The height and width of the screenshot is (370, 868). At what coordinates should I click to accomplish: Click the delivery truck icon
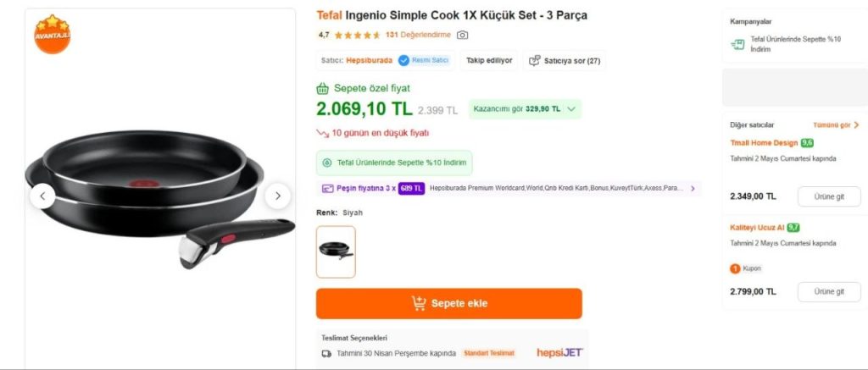[326, 353]
